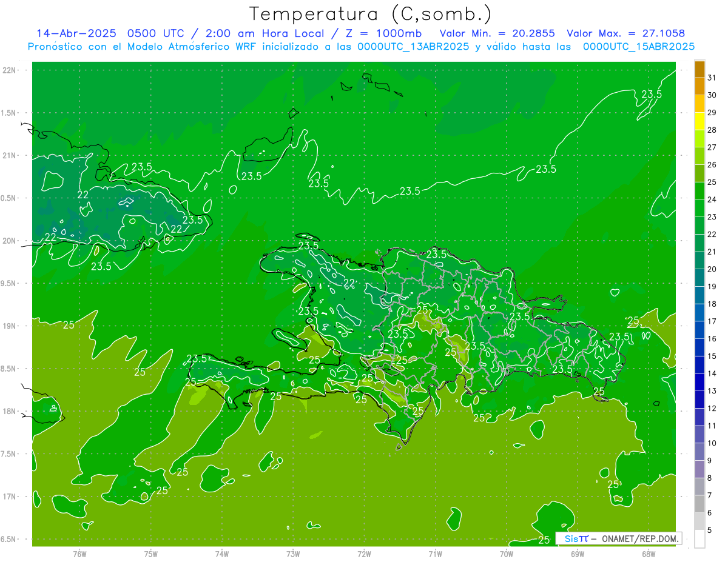Select the legend value 20
Image resolution: width=728 pixels, height=562 pixels.
[712, 269]
